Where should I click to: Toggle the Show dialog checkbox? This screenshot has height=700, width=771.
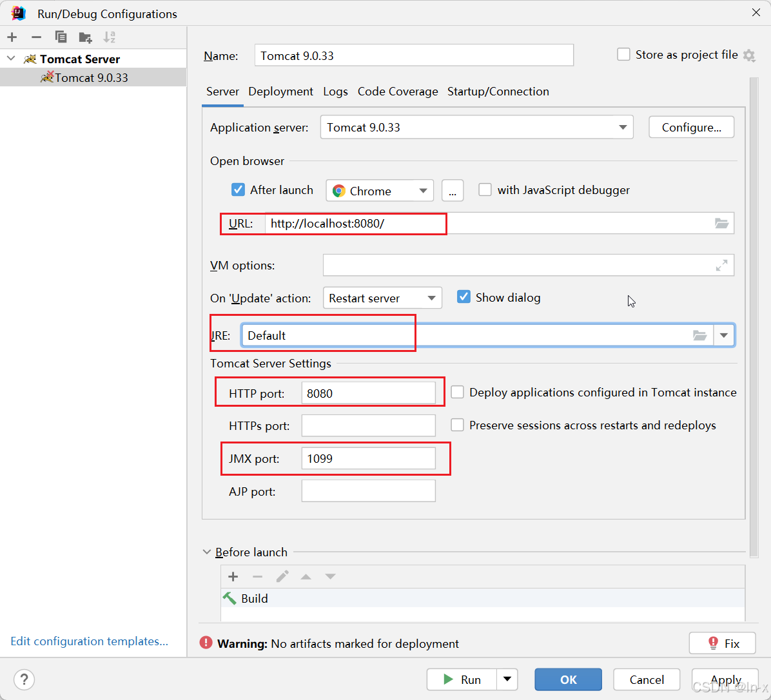[x=464, y=297]
